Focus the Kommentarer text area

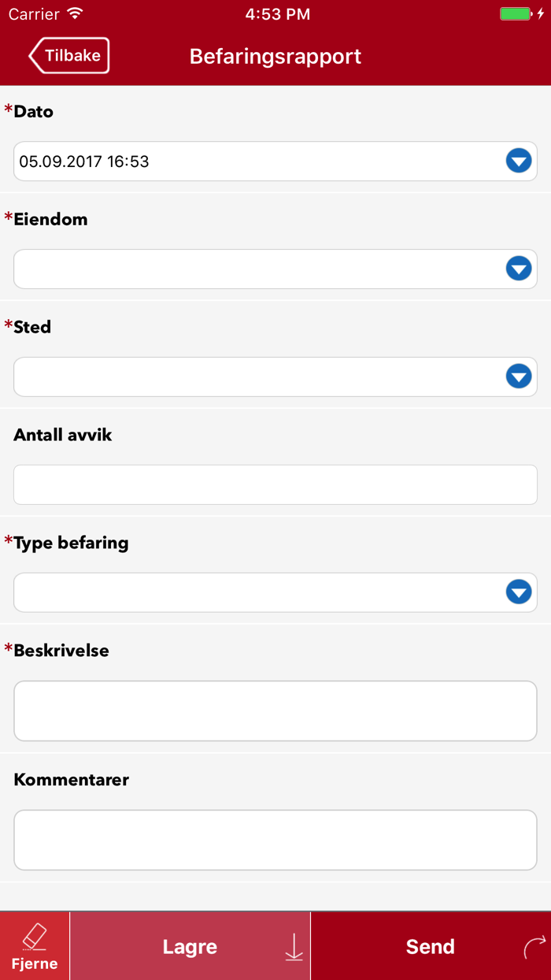(x=275, y=841)
